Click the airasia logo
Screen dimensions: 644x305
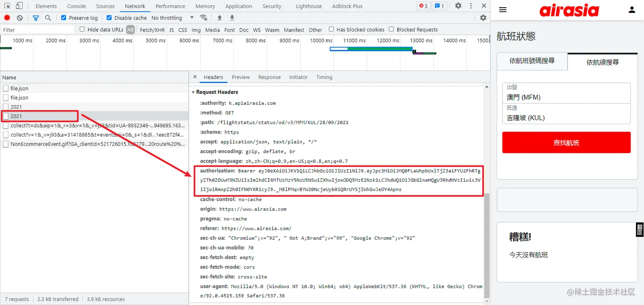[569, 10]
